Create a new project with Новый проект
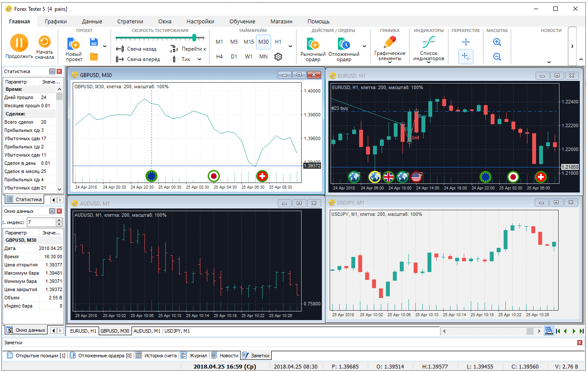 (x=74, y=49)
